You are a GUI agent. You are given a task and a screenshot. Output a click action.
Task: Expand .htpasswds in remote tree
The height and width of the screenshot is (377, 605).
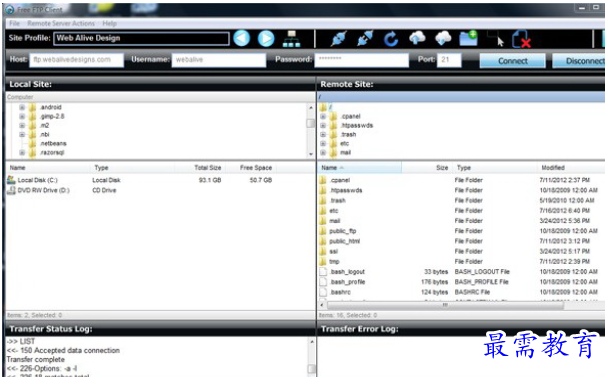coord(323,125)
